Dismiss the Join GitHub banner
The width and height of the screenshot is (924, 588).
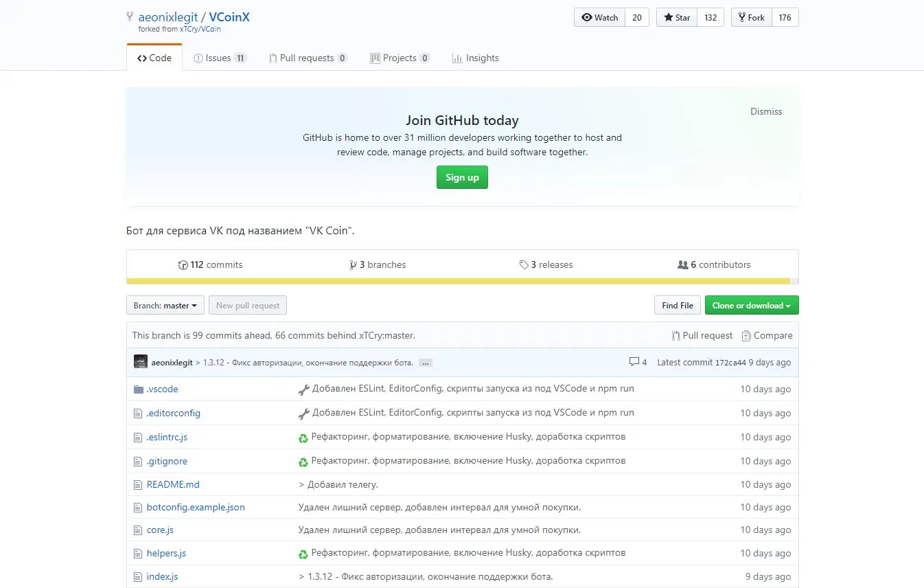766,111
